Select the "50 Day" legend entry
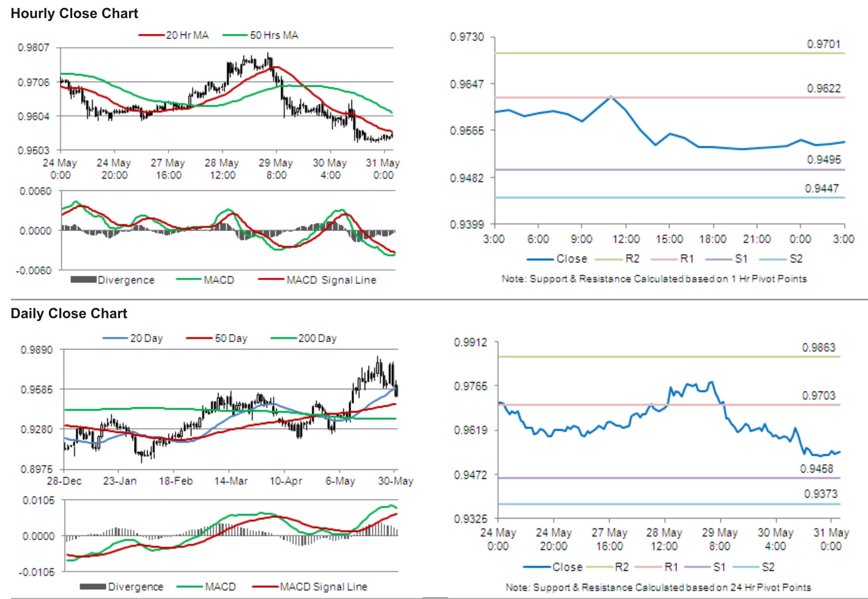The height and width of the screenshot is (599, 868). [217, 338]
